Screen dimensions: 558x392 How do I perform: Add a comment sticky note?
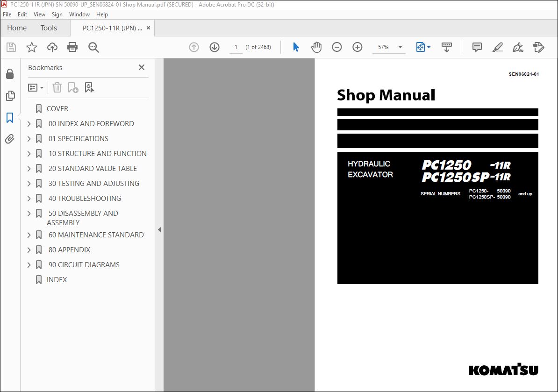(477, 47)
